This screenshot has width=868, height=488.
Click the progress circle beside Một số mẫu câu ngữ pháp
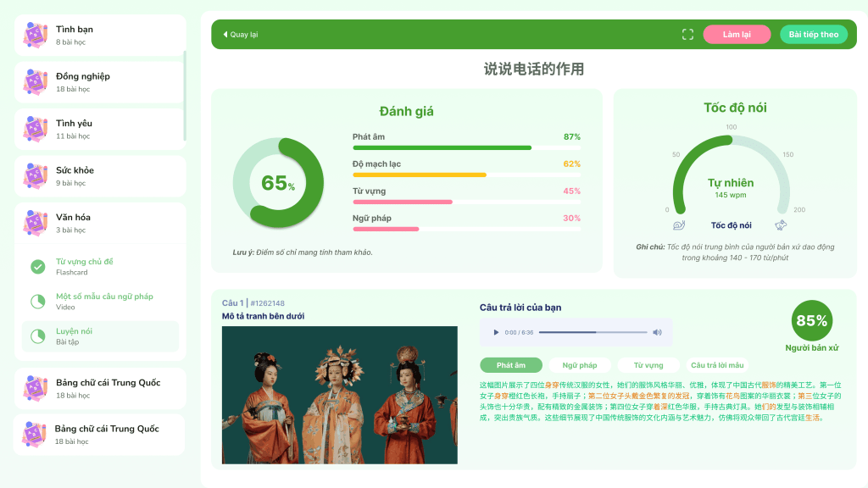(x=38, y=302)
